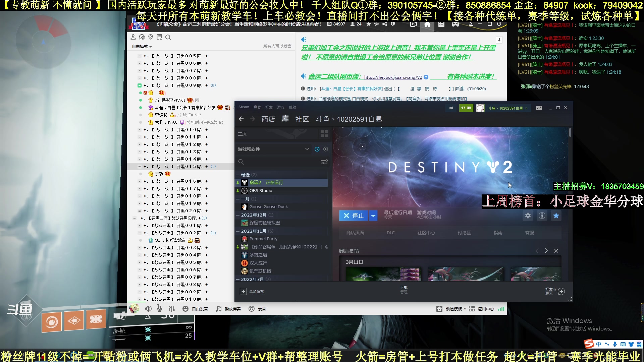Open 社区中心 tab for Destiny 2
The image size is (644, 362).
tap(426, 233)
